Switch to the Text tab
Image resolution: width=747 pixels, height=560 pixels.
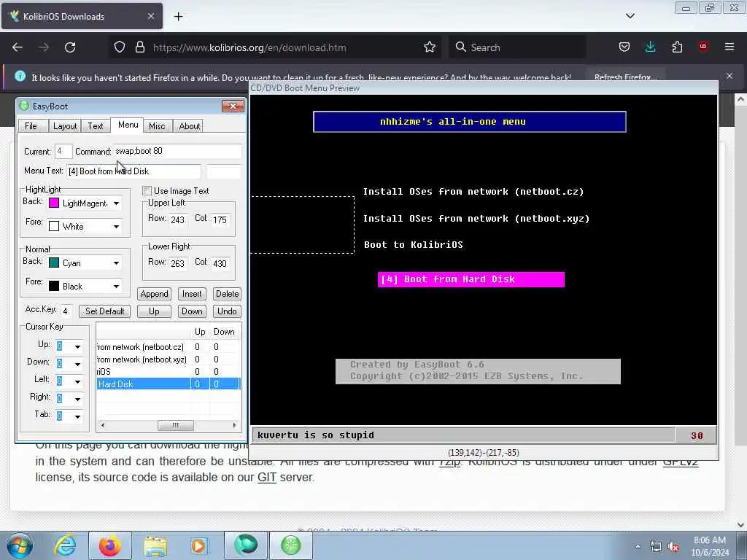(96, 126)
